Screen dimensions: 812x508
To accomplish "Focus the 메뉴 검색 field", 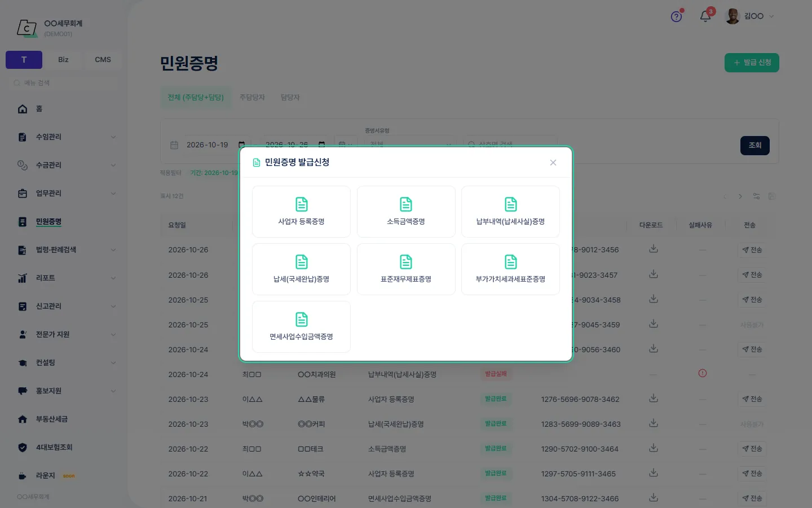I will pos(63,83).
